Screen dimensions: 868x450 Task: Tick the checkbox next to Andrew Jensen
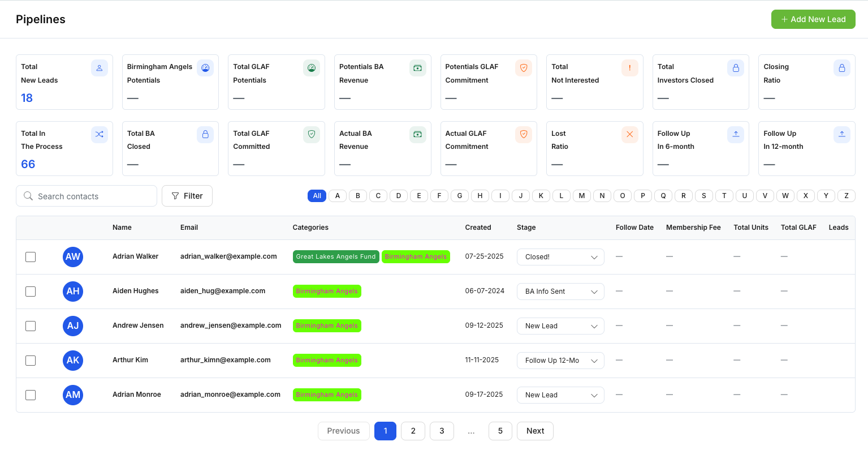31,326
